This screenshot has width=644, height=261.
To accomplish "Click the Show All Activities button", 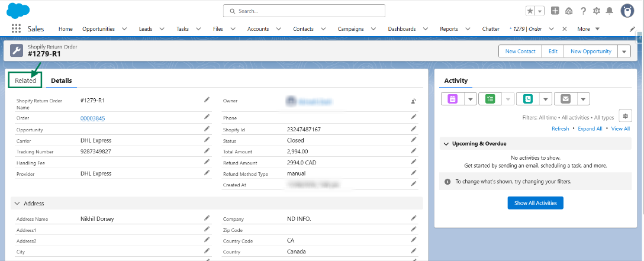I will pos(535,203).
